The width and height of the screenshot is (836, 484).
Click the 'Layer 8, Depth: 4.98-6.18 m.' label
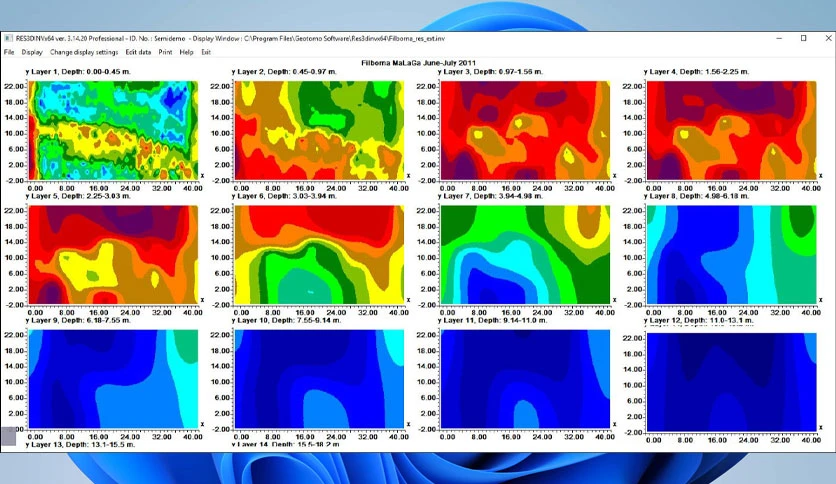pos(700,196)
